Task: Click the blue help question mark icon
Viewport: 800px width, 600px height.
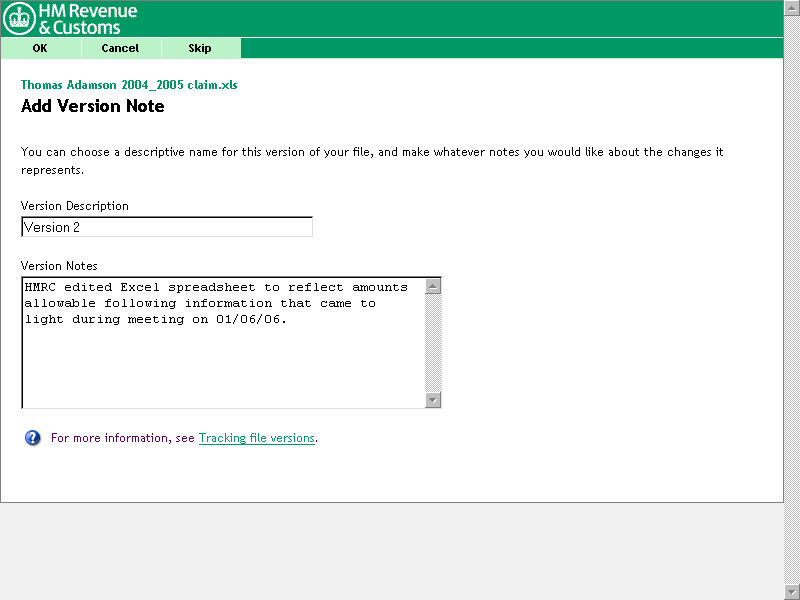Action: [x=33, y=438]
